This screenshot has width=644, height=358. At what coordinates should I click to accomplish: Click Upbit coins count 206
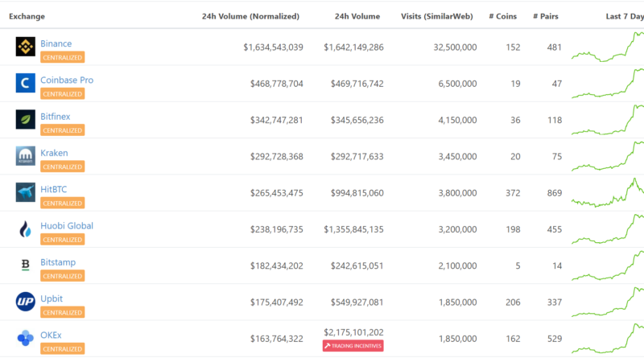coord(513,302)
